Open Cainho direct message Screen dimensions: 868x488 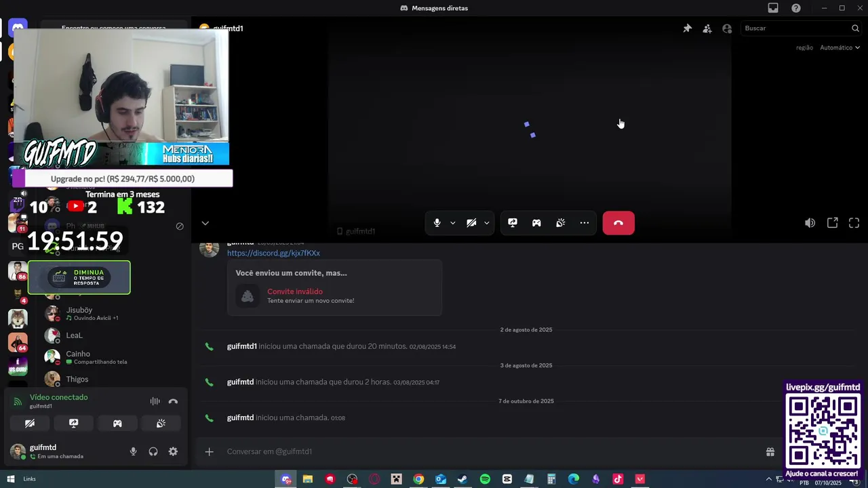tap(112, 357)
